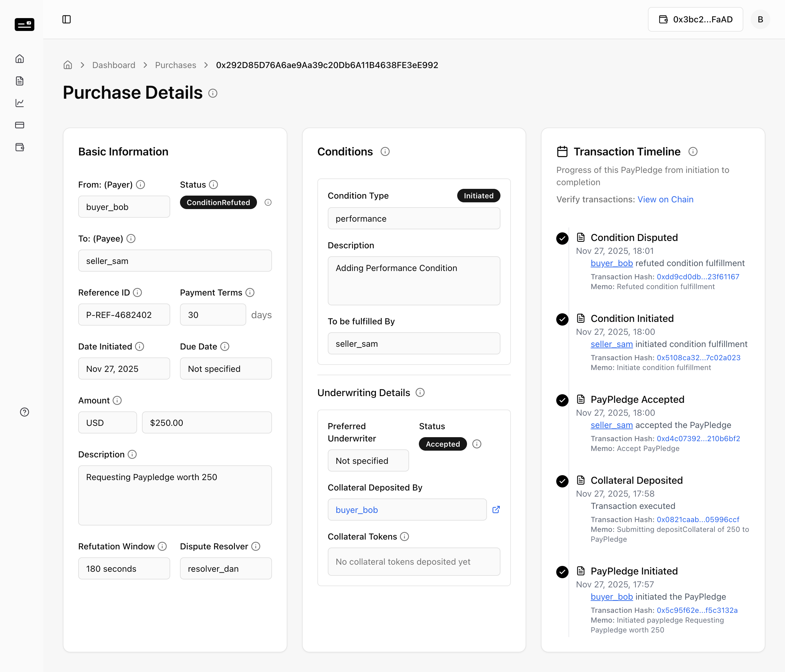Click info icon beside Accepted status badge
This screenshot has width=785, height=672.
[477, 444]
